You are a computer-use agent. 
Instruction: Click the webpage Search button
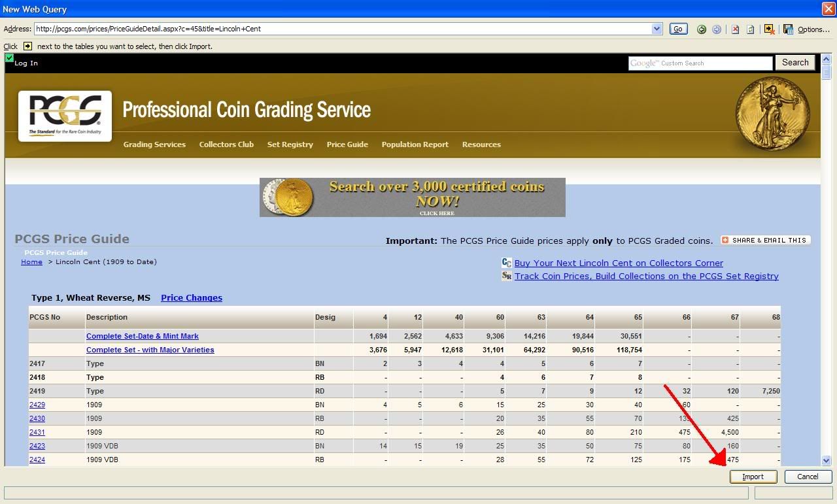795,63
